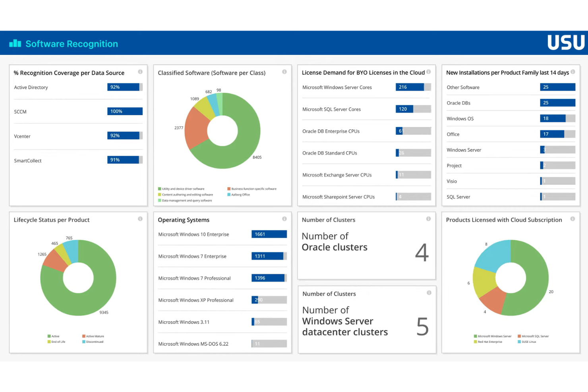Click the End of Life legend swatch
Image resolution: width=588 pixels, height=392 pixels.
tap(49, 342)
